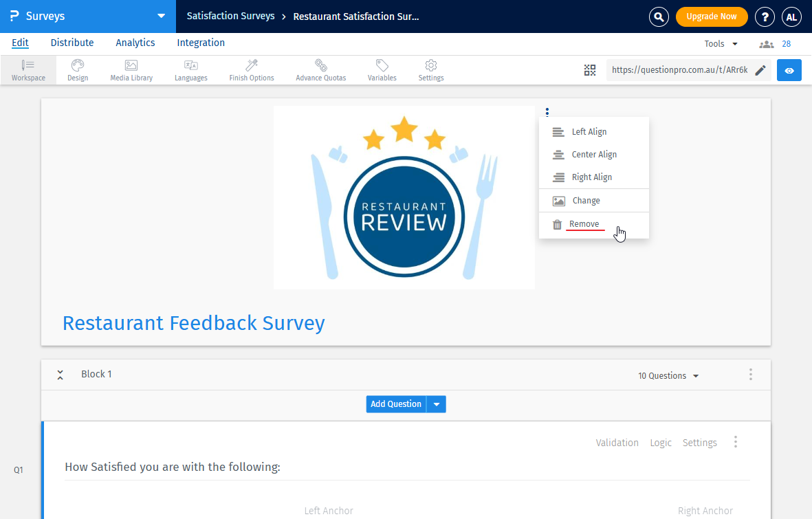Select Center Align from the image menu
The width and height of the screenshot is (812, 519).
[593, 154]
